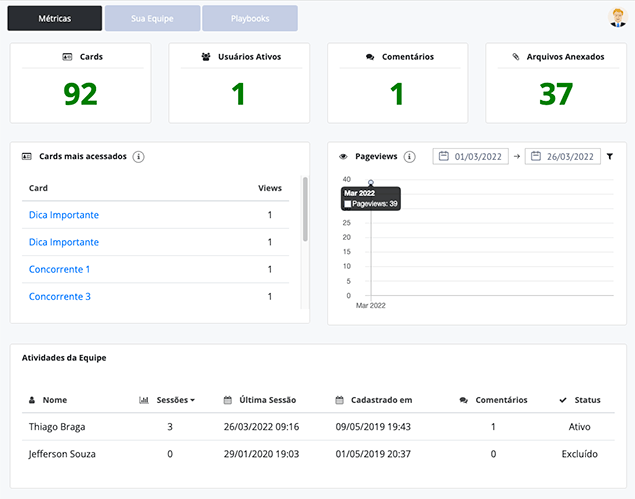Click the Atividades da Equipe heading

(x=64, y=358)
